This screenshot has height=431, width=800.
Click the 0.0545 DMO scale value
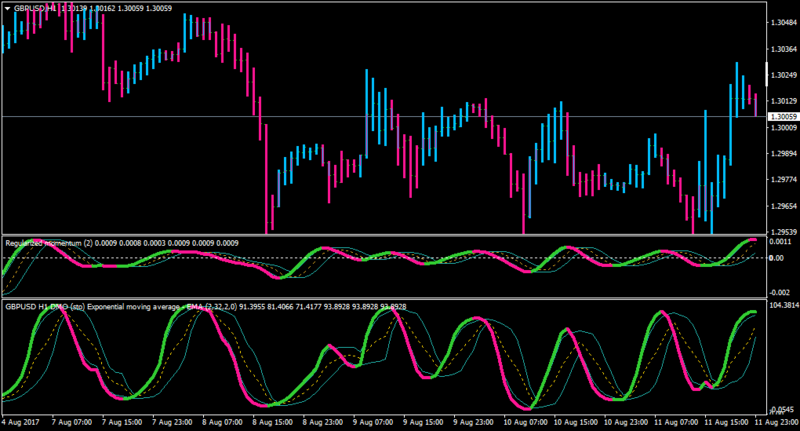[x=783, y=410]
